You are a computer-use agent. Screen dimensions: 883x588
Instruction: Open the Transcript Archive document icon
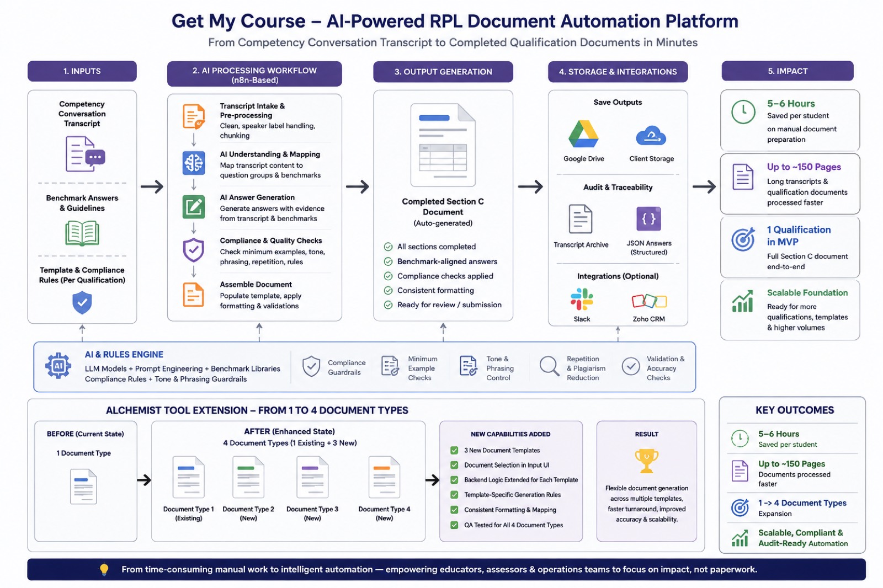coord(581,219)
